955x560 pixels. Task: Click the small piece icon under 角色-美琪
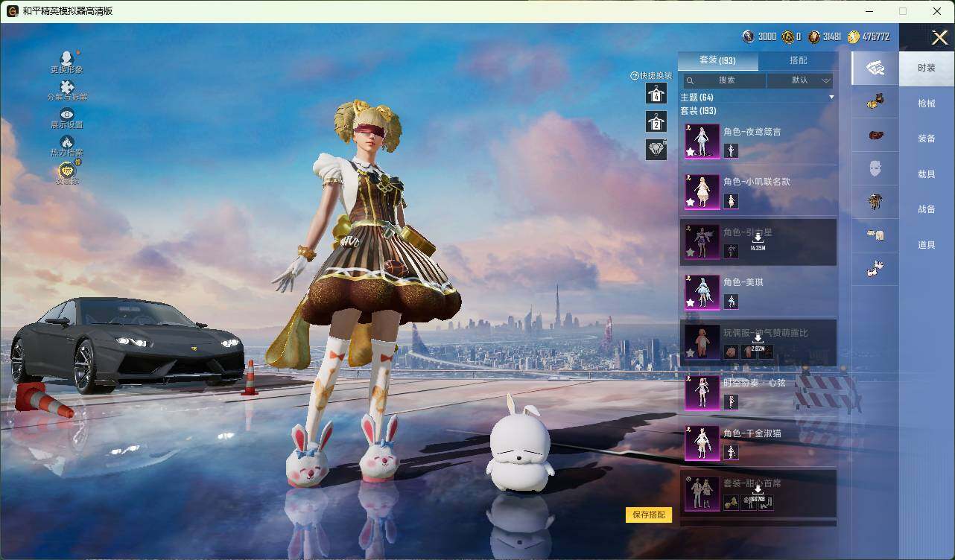[732, 302]
